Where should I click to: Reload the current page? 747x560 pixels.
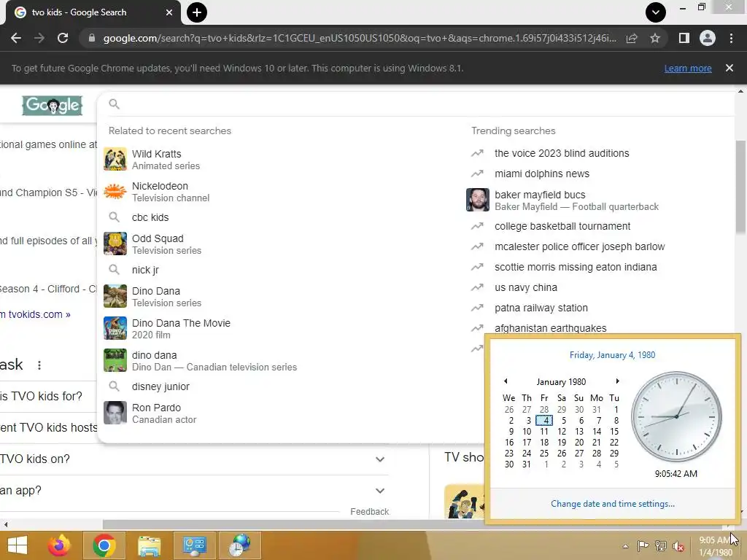(63, 38)
